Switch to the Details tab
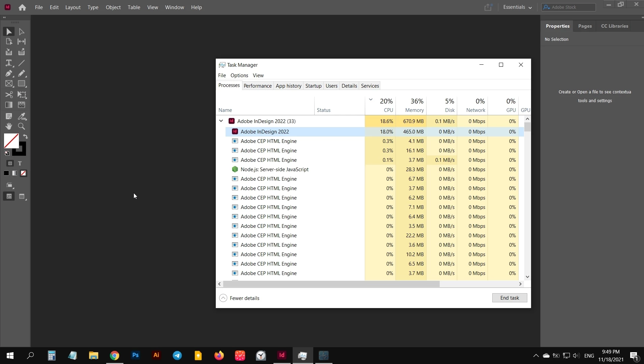644x364 pixels. pyautogui.click(x=349, y=86)
